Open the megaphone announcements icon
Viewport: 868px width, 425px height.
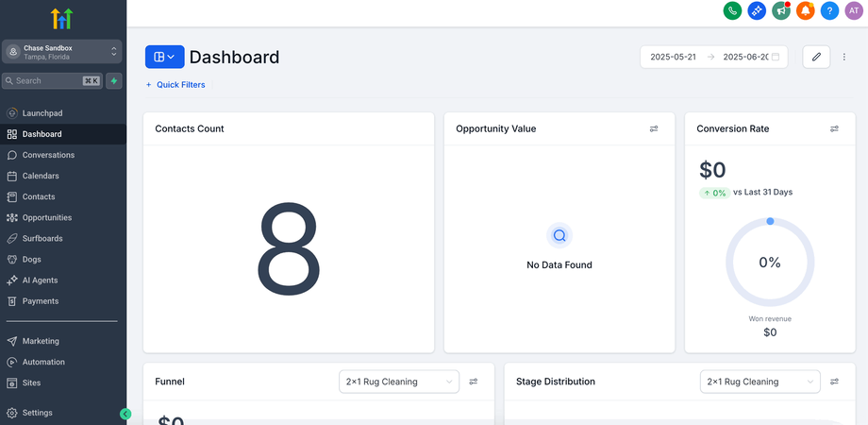point(780,10)
